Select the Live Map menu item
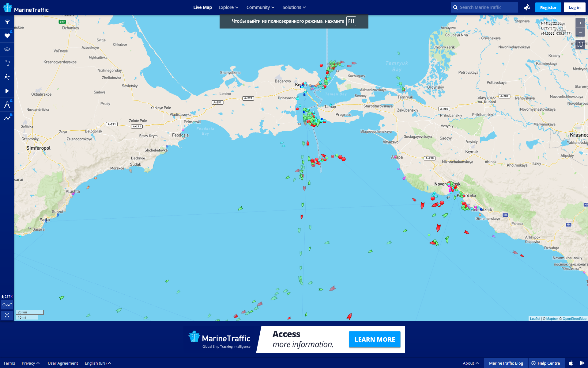 pyautogui.click(x=202, y=7)
